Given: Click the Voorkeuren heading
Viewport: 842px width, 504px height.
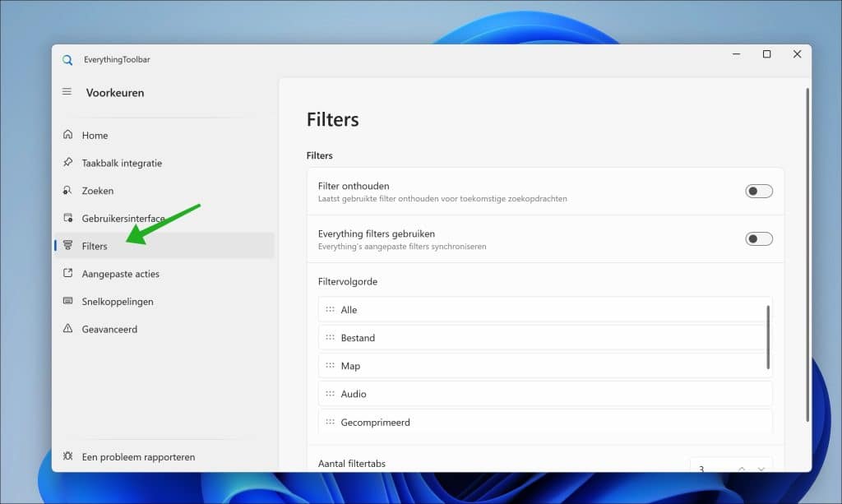Looking at the screenshot, I should pos(115,92).
